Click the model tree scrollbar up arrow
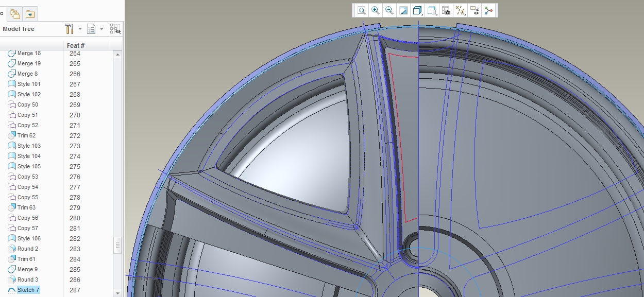This screenshot has width=644, height=297. [117, 54]
